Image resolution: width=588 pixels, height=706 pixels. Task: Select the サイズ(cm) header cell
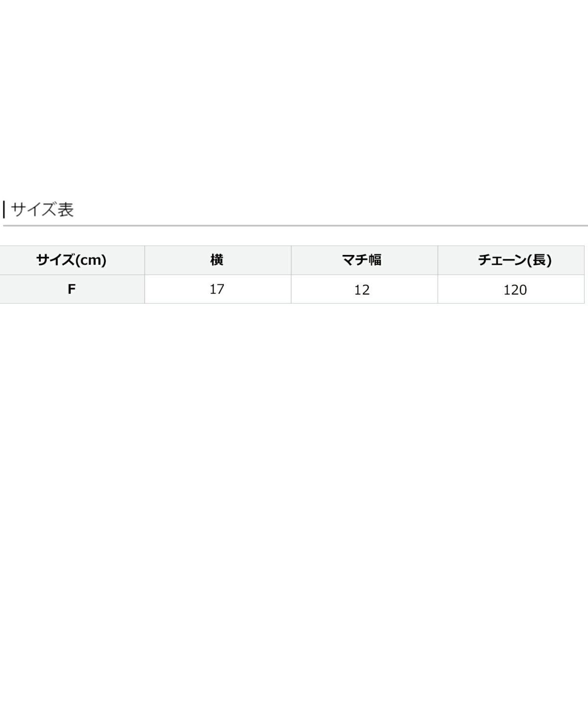click(x=72, y=260)
